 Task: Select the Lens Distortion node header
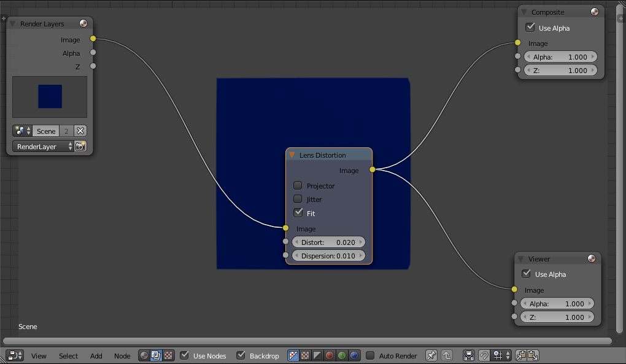[329, 155]
